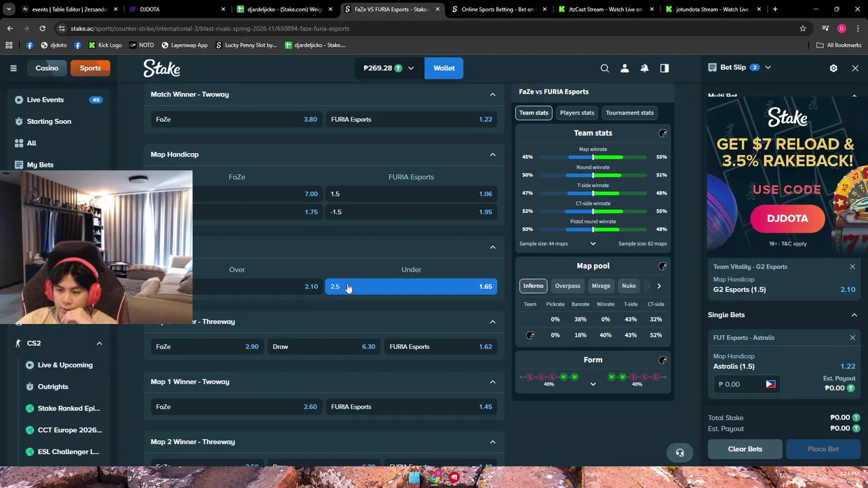This screenshot has height=488, width=868.
Task: Open the Bet Slip dropdown chevron
Action: pos(768,68)
